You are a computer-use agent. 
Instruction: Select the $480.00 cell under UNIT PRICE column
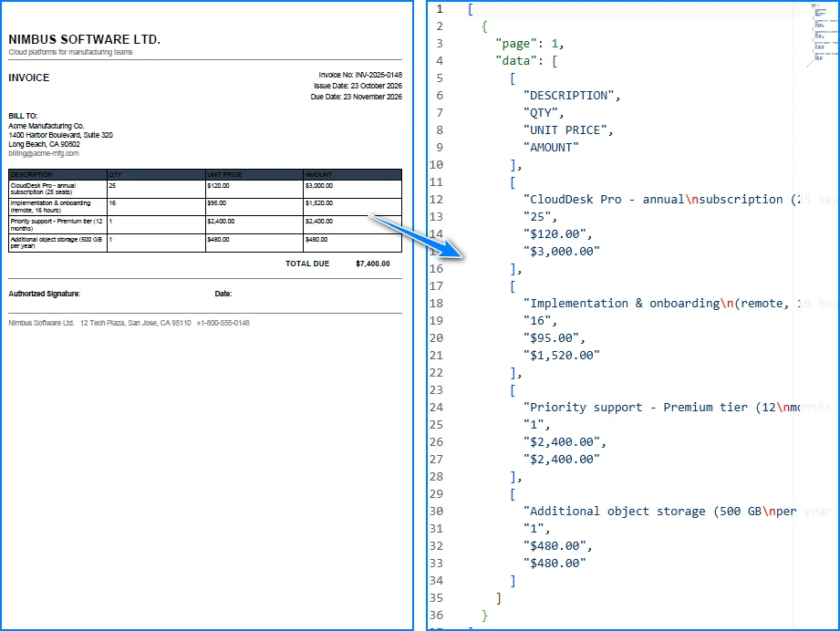pyautogui.click(x=254, y=243)
